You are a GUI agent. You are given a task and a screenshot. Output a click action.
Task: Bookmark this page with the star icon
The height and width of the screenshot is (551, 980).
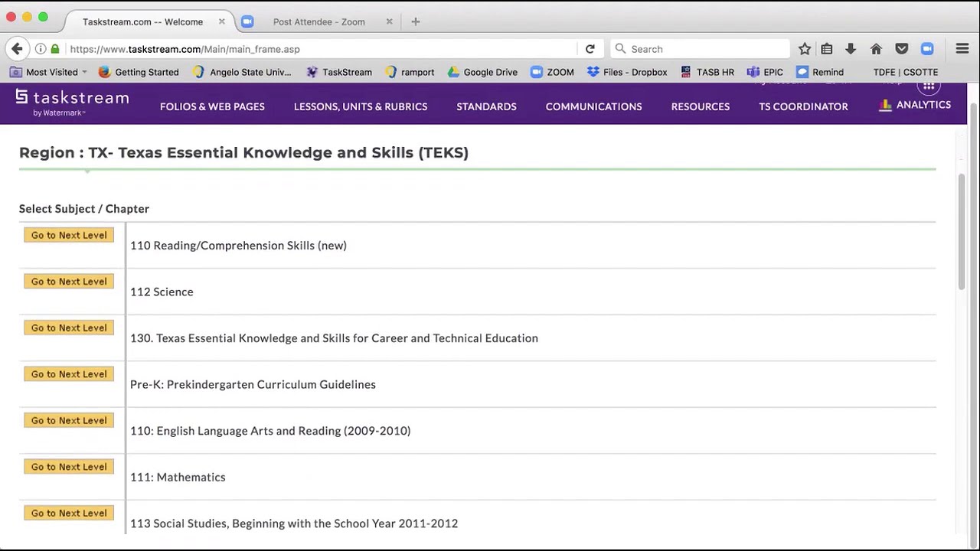(x=805, y=49)
